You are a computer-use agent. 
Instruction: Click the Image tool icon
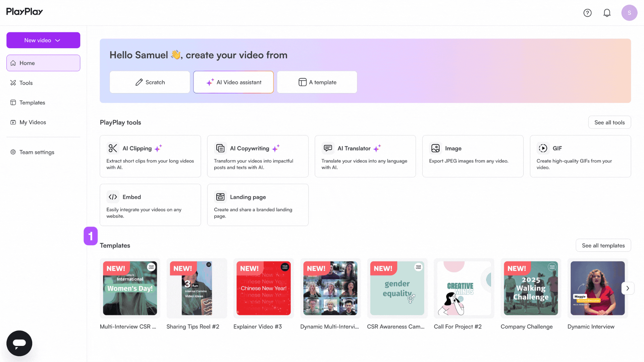(435, 148)
